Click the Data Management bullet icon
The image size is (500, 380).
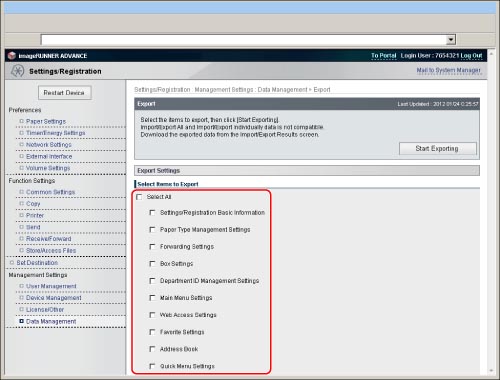(22, 321)
